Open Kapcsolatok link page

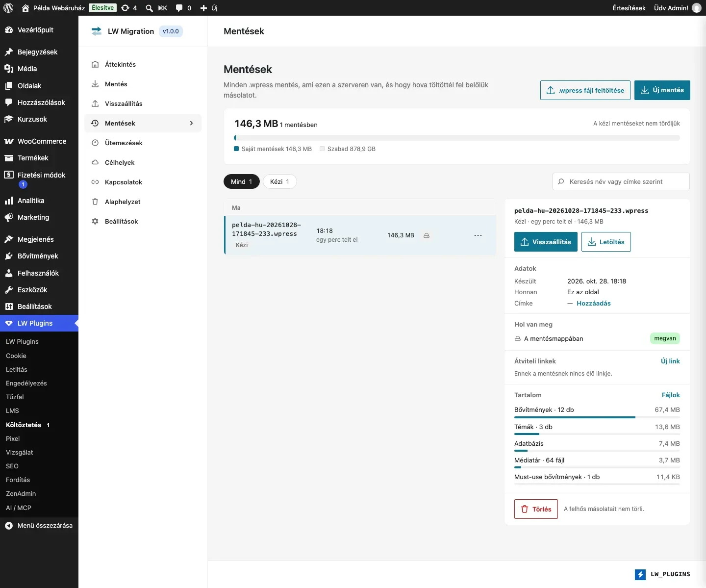click(143, 182)
